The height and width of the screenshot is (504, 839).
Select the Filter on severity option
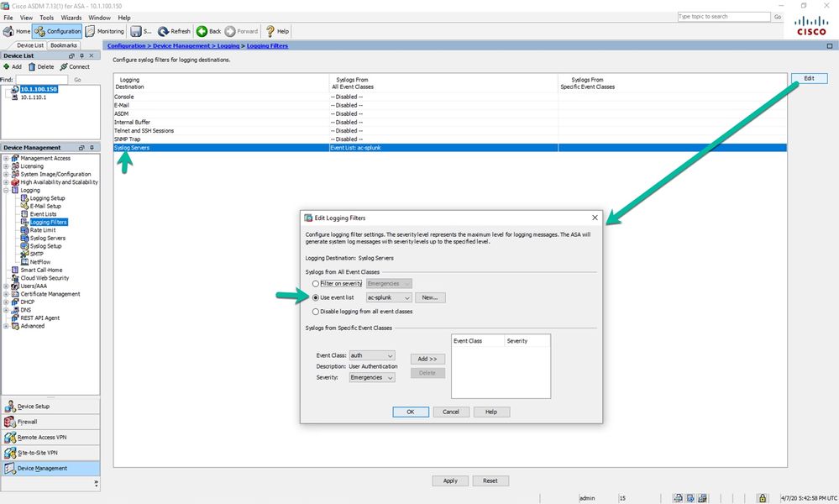click(316, 284)
